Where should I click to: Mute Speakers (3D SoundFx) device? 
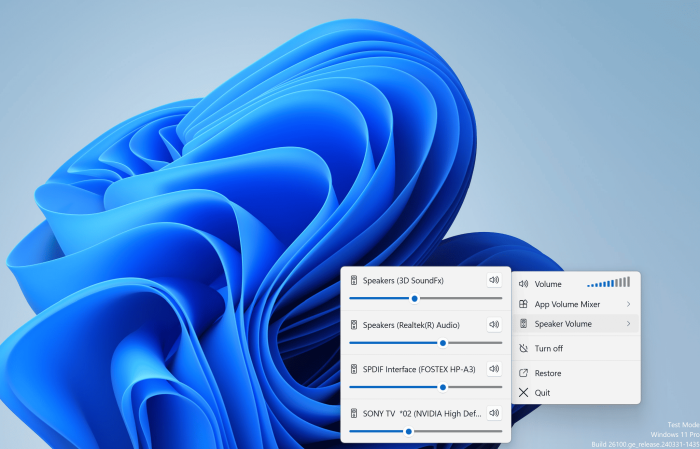click(494, 280)
